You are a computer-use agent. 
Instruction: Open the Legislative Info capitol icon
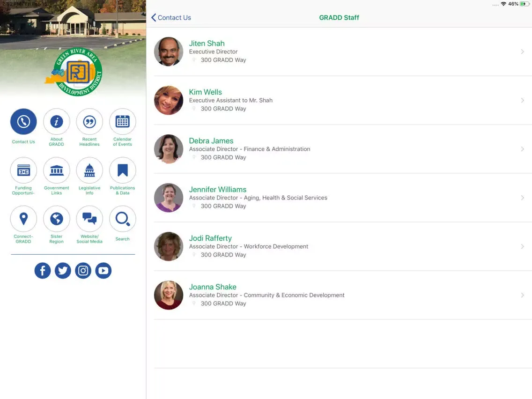pos(89,170)
